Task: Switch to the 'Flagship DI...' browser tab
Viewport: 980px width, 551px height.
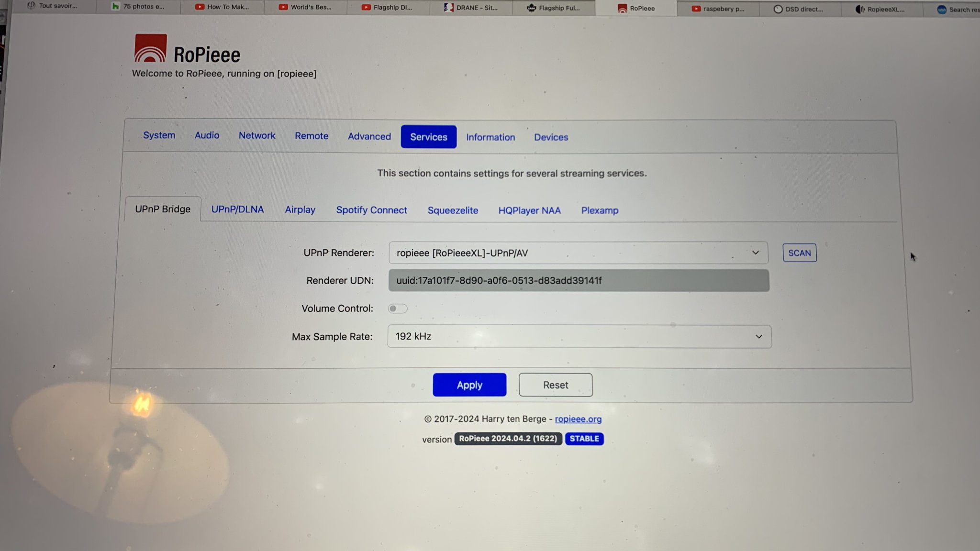Action: pyautogui.click(x=388, y=7)
